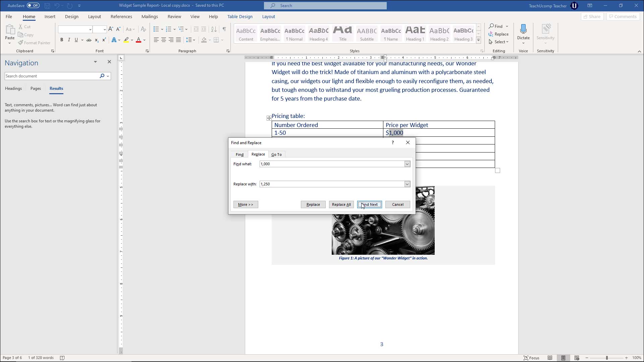Apply the Heading 1 style
This screenshot has height=362, width=644.
point(415,34)
